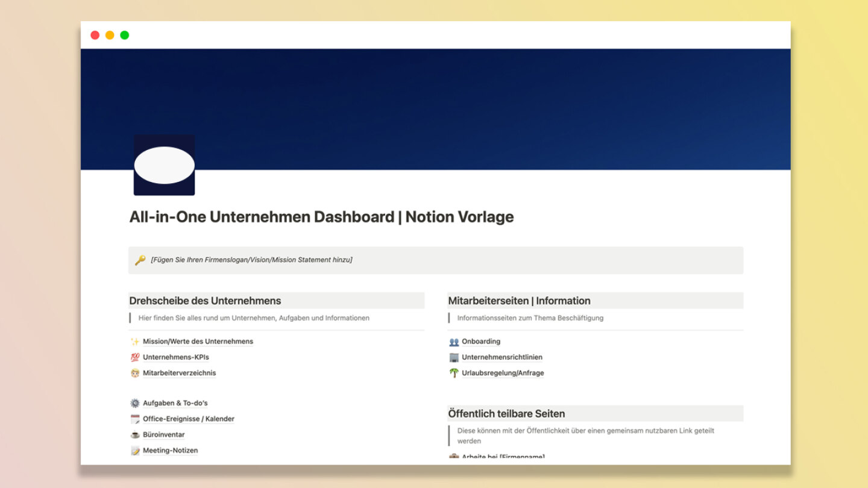This screenshot has height=488, width=868.
Task: Click the key icon in the slogan callout
Action: pyautogui.click(x=140, y=260)
